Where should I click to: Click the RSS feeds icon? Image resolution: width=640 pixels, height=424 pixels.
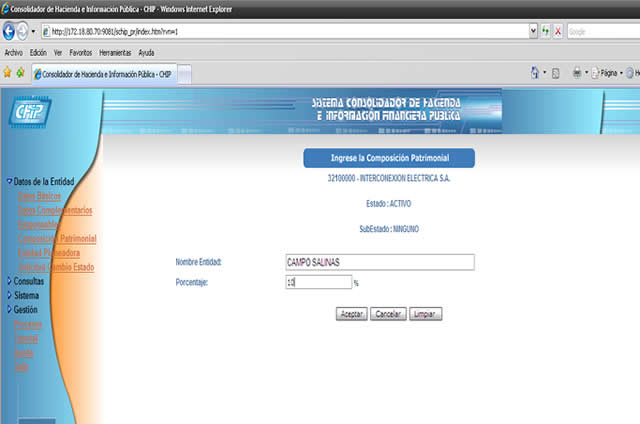[x=556, y=73]
